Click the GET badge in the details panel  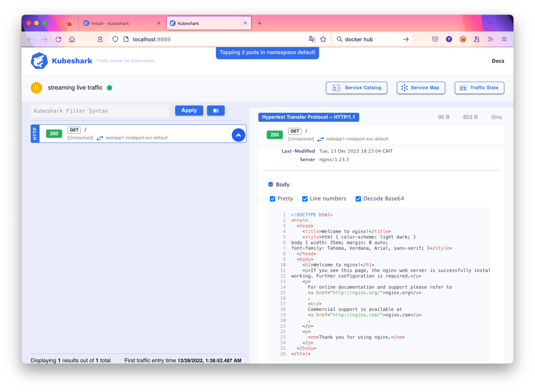point(295,131)
